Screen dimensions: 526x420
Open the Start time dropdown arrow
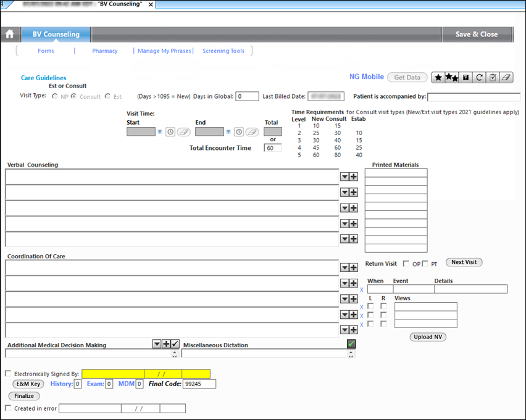[160, 132]
